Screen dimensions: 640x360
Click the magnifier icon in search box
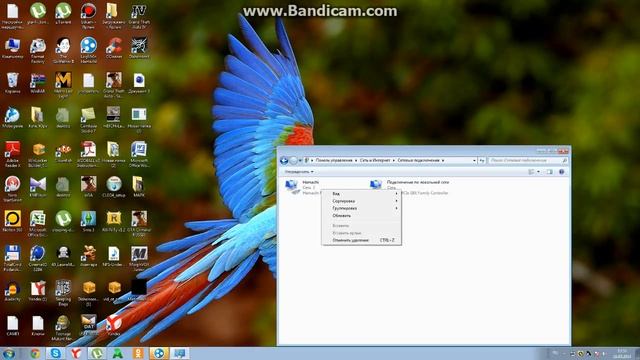[x=564, y=160]
